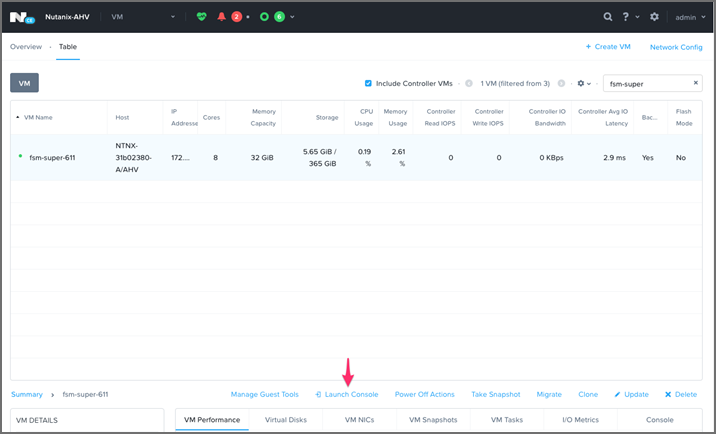The width and height of the screenshot is (716, 434).
Task: Open settings gear in top bar
Action: click(654, 17)
